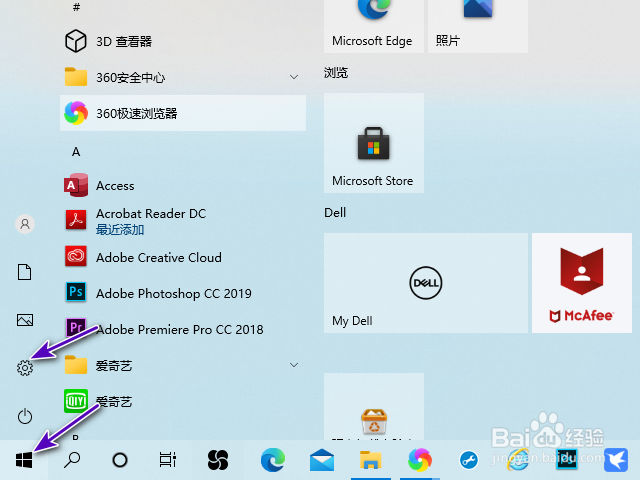Open the blue wrench taskbar app
This screenshot has height=480, width=640.
click(x=469, y=460)
